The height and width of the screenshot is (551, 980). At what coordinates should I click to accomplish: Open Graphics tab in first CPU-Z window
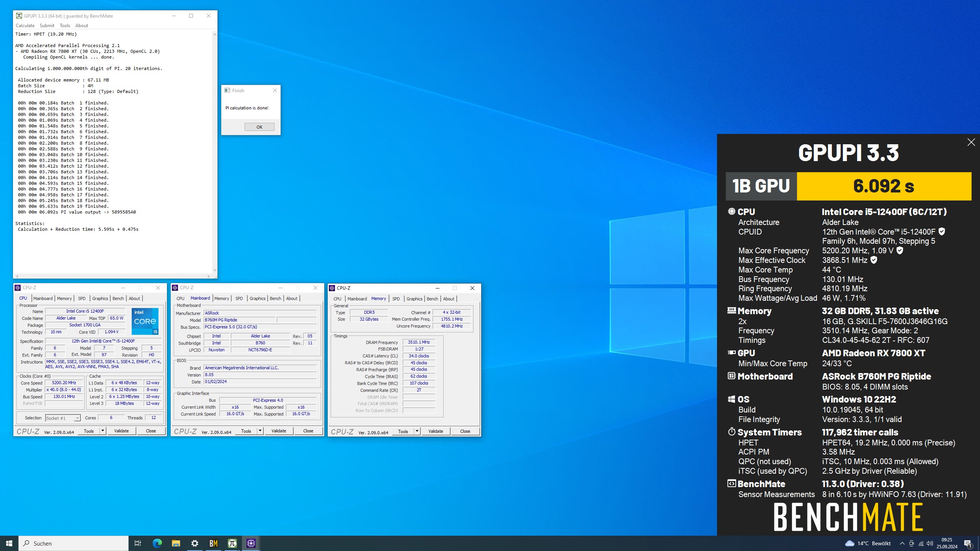point(100,298)
